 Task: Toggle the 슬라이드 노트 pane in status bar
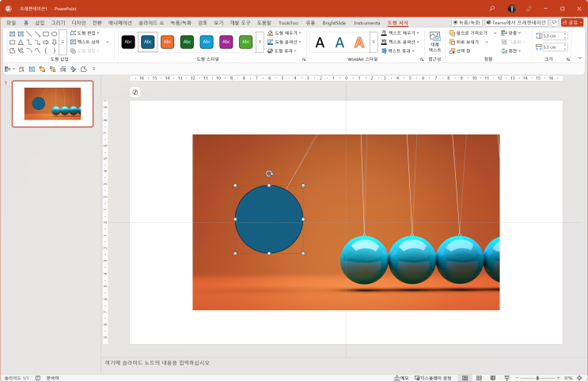400,378
